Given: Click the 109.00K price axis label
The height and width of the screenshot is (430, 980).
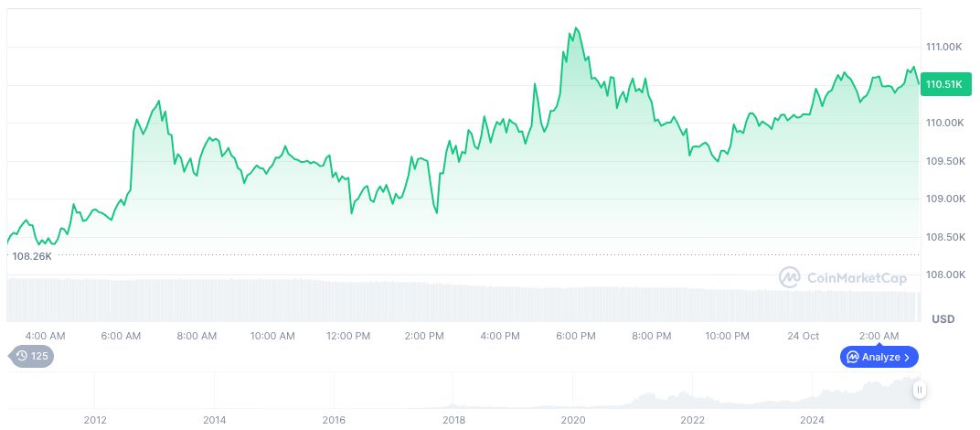Looking at the screenshot, I should click(943, 199).
